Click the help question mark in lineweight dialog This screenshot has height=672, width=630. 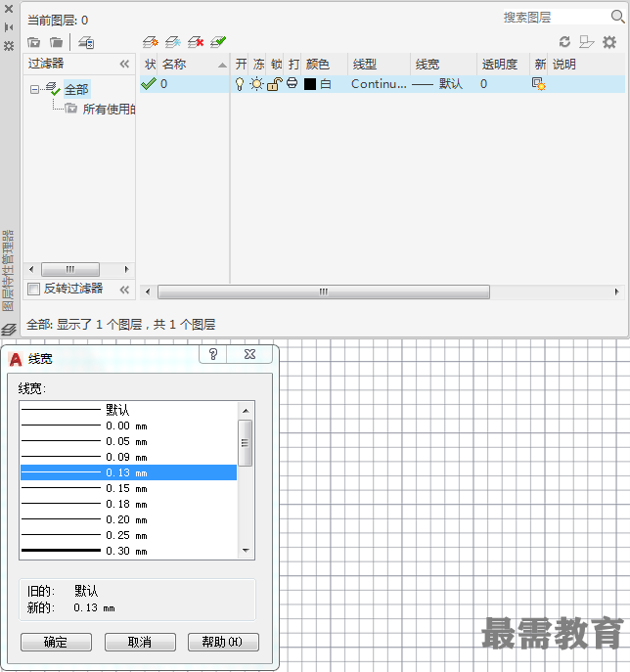pos(213,354)
